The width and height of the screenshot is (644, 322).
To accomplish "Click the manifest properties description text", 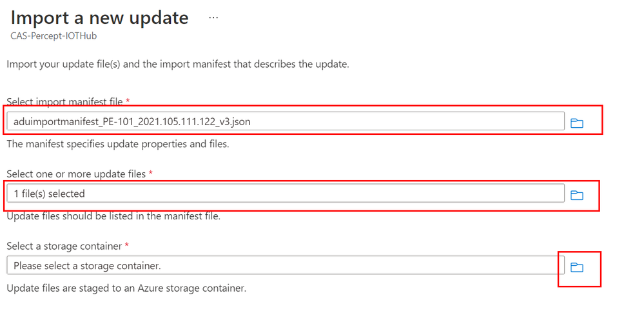I will (x=117, y=145).
